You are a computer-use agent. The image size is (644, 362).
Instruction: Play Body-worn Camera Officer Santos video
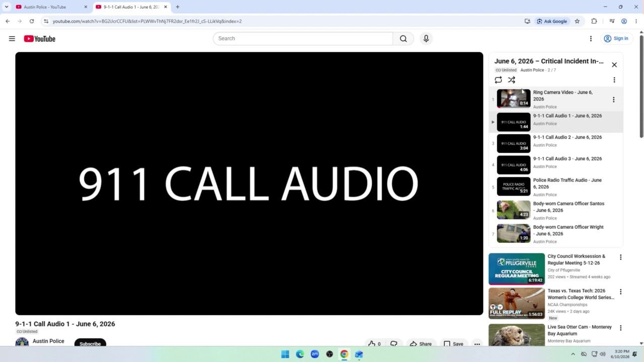(x=556, y=210)
